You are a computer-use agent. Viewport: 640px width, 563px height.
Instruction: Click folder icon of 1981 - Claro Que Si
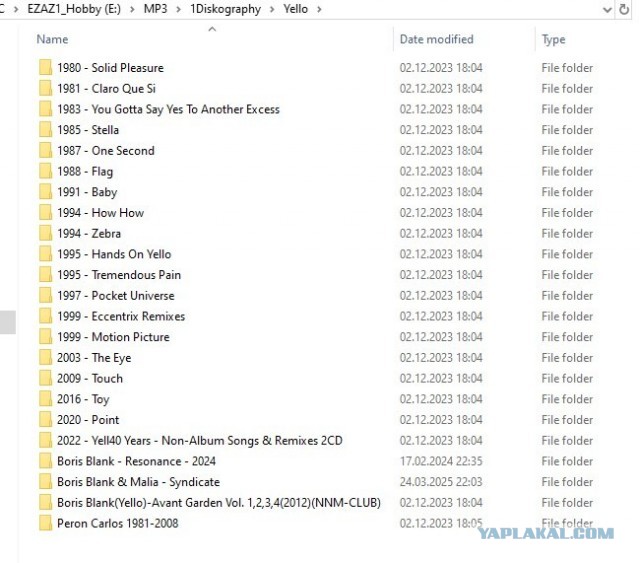click(45, 88)
